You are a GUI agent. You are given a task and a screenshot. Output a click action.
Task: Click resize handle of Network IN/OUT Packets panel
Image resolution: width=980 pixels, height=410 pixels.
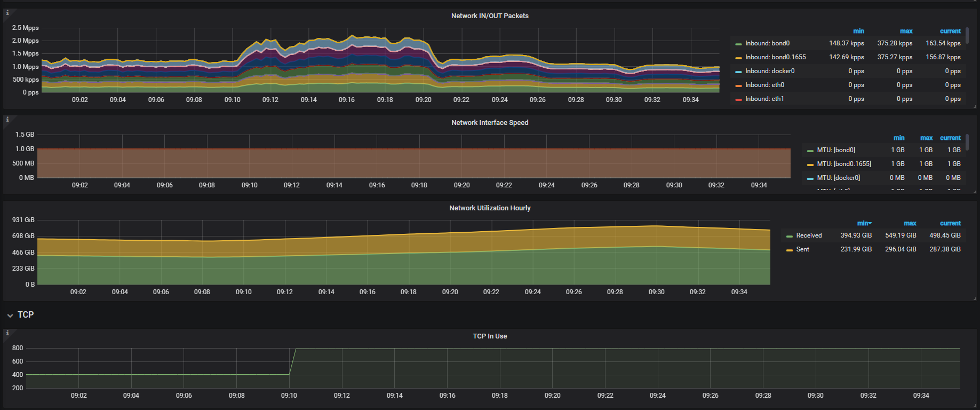pyautogui.click(x=975, y=107)
